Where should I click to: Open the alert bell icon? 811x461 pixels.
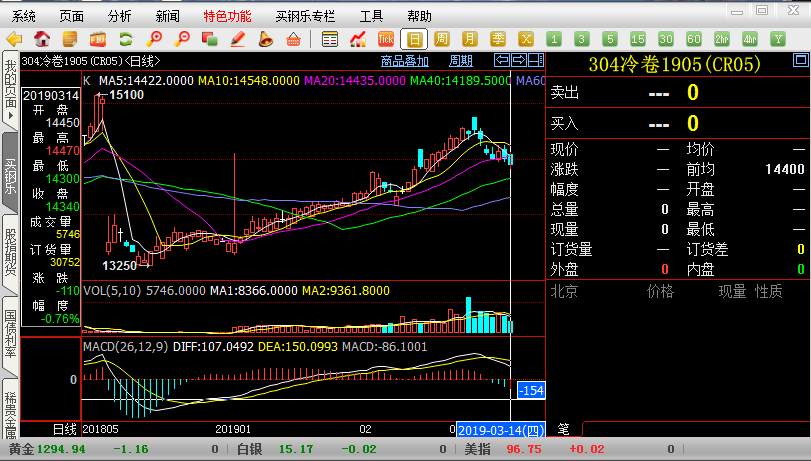pos(265,39)
